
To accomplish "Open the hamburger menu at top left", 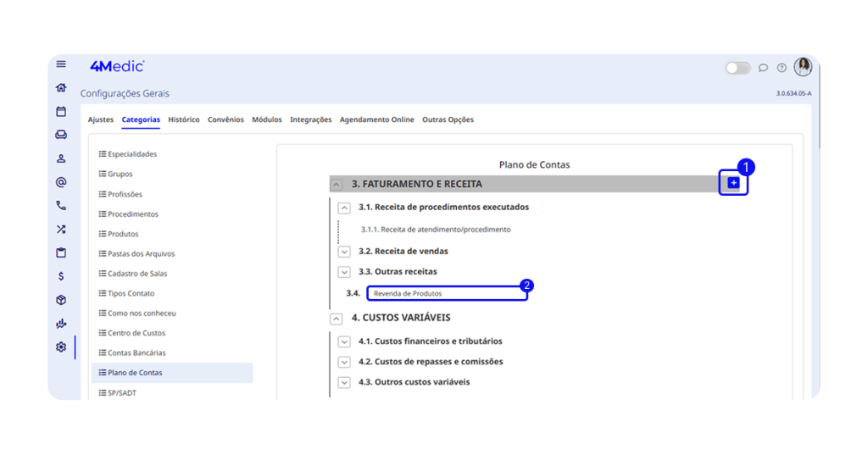I will click(x=61, y=64).
